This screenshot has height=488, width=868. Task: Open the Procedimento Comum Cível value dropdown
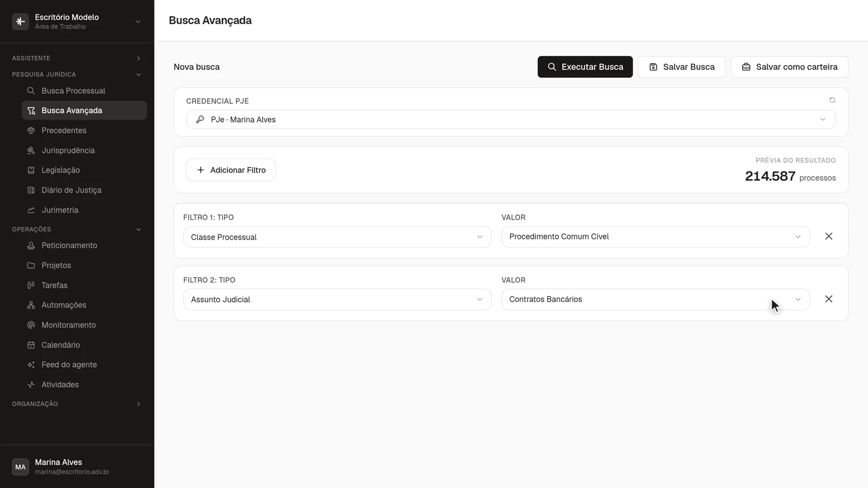(x=655, y=237)
